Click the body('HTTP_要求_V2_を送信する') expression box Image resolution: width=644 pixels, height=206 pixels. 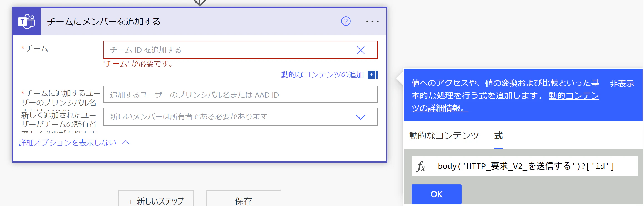[524, 166]
